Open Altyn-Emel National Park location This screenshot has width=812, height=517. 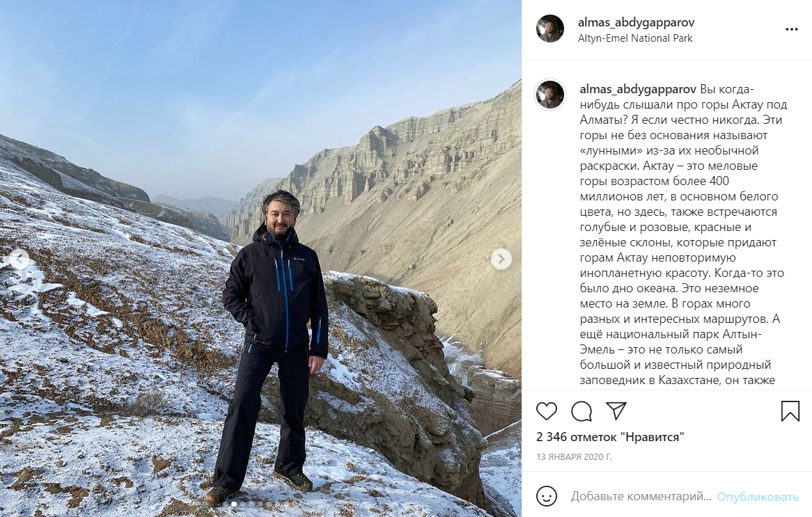635,38
